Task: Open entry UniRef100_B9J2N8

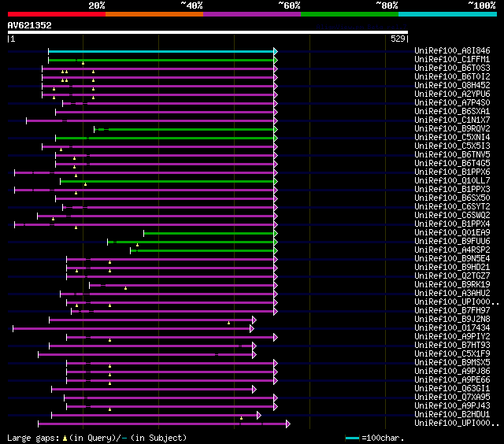Action: click(x=452, y=320)
